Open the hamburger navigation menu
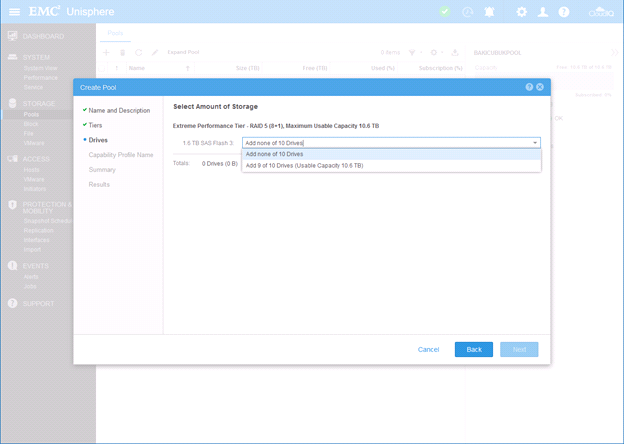The height and width of the screenshot is (444, 624). 14,12
